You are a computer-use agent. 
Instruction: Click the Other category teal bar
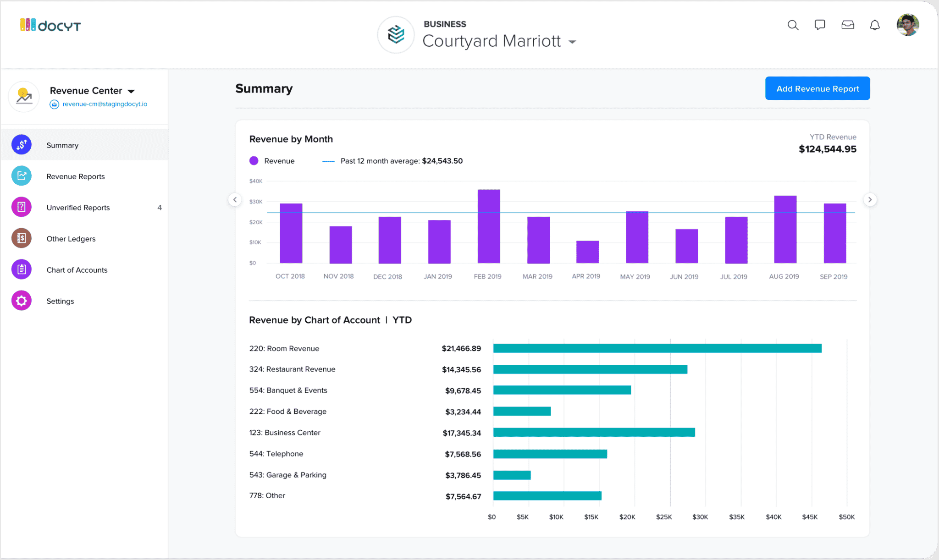coord(547,496)
